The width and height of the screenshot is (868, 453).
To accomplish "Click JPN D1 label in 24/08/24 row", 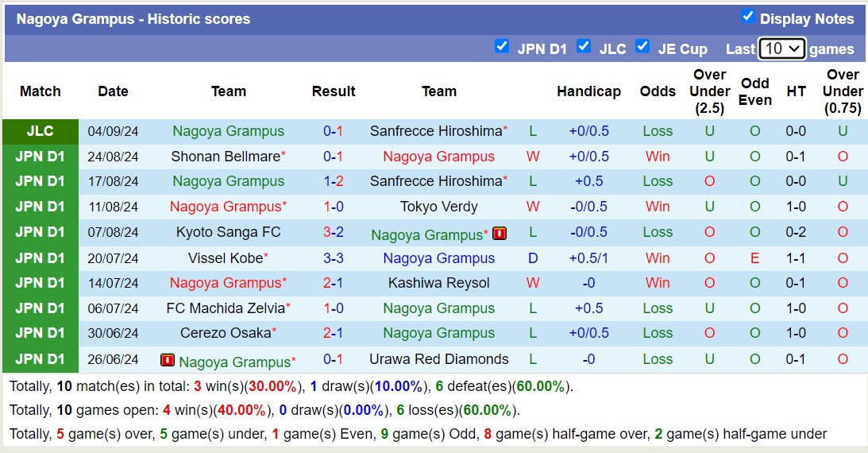I will (40, 157).
